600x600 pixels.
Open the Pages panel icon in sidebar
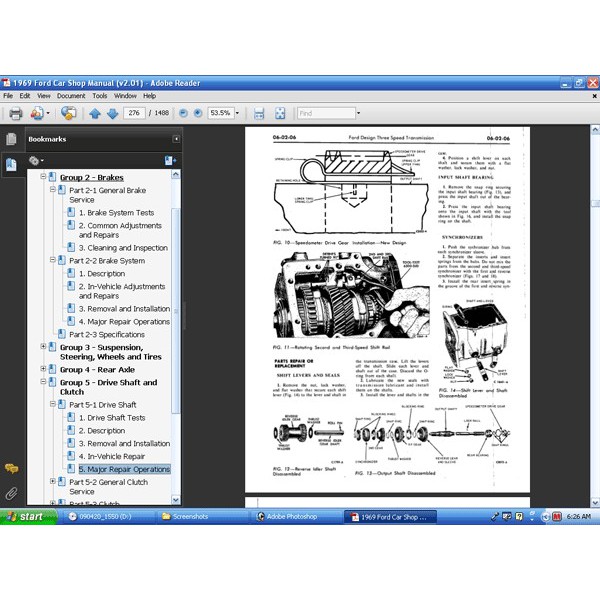coord(11,139)
